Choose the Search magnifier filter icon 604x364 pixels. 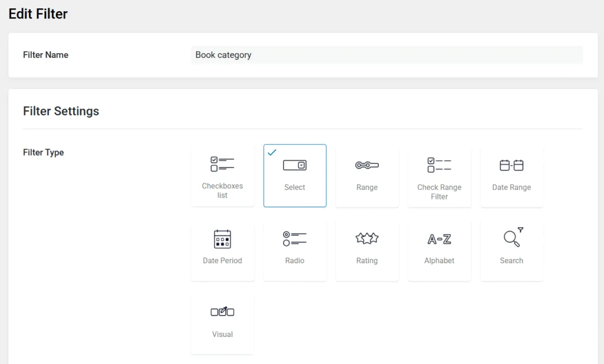511,238
